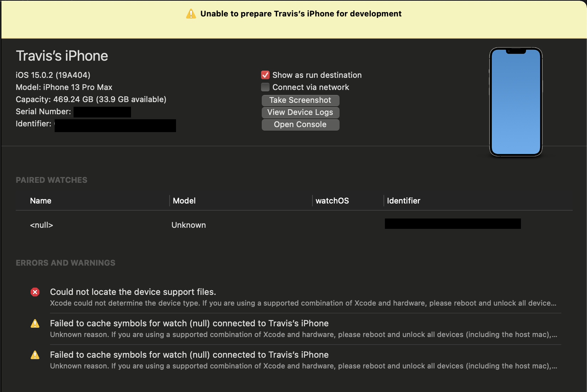Click the red error icon beside device support files
This screenshot has width=587, height=392.
coord(35,292)
